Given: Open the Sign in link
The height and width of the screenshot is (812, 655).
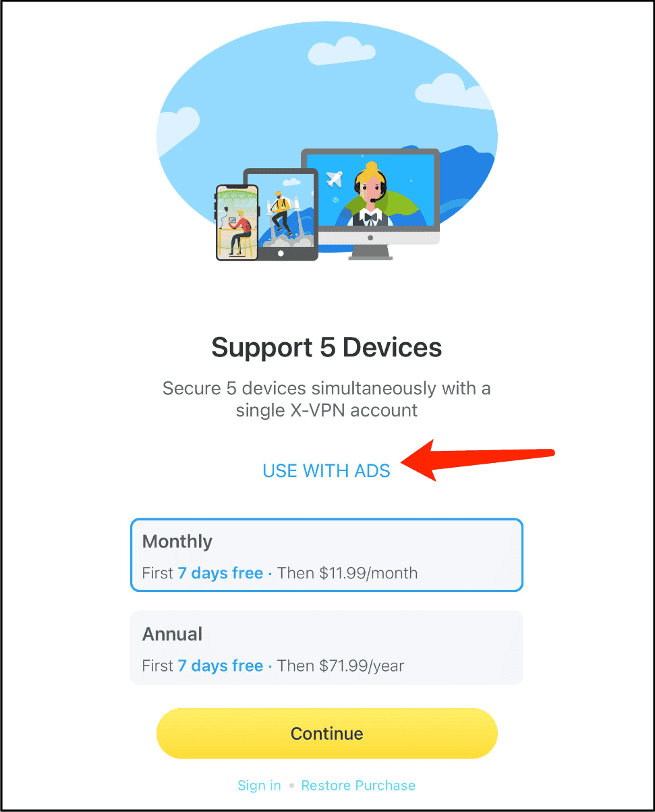Looking at the screenshot, I should (x=259, y=786).
